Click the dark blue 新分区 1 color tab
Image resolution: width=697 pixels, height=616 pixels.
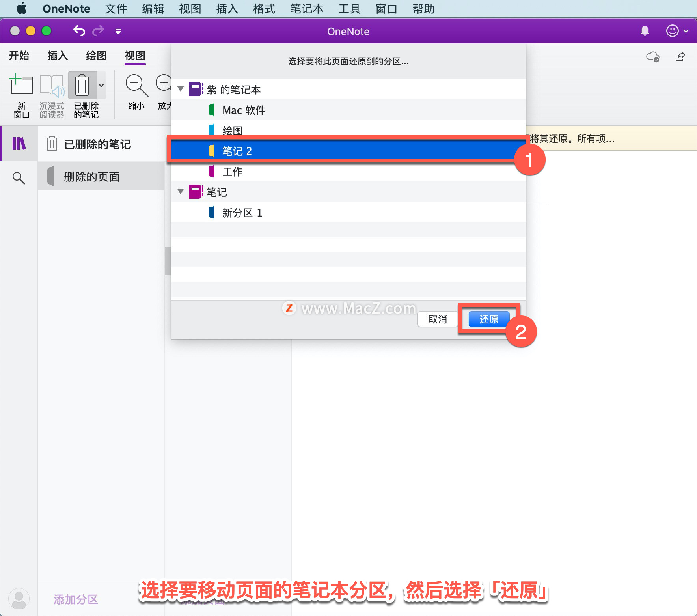tap(212, 212)
